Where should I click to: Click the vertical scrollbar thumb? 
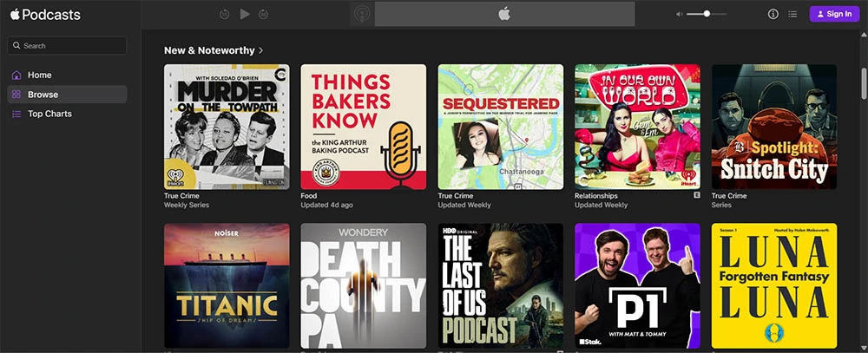(864, 83)
